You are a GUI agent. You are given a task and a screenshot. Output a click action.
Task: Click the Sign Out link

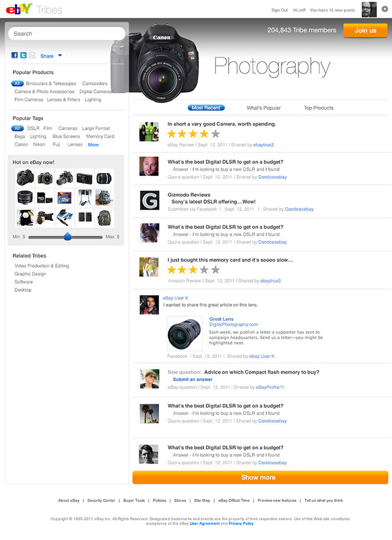tap(279, 10)
